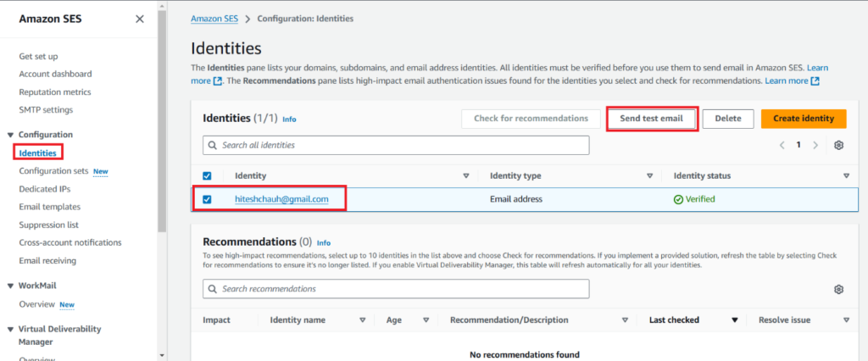This screenshot has width=868, height=361.
Task: Sort recommendations by Last checked arrow
Action: click(x=735, y=320)
